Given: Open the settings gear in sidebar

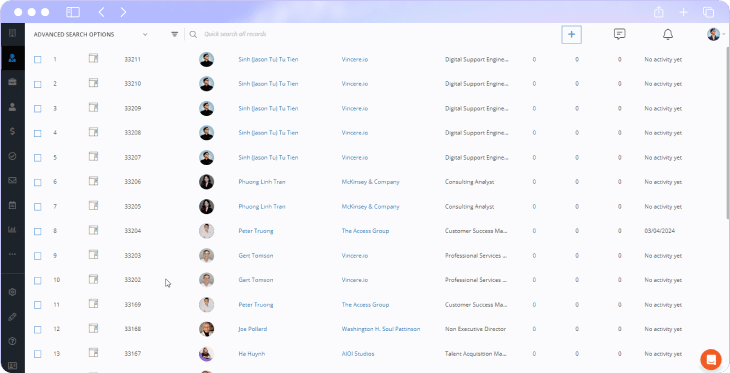Looking at the screenshot, I should coord(13,292).
